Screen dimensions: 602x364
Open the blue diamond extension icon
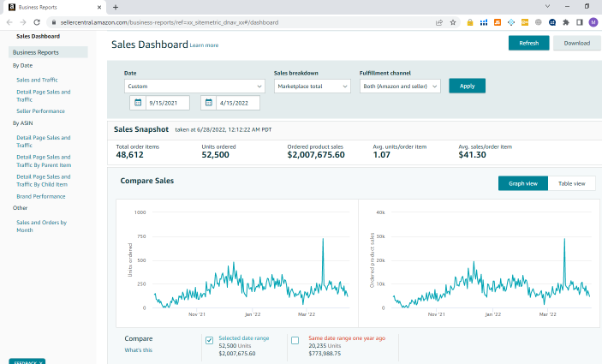coord(511,22)
